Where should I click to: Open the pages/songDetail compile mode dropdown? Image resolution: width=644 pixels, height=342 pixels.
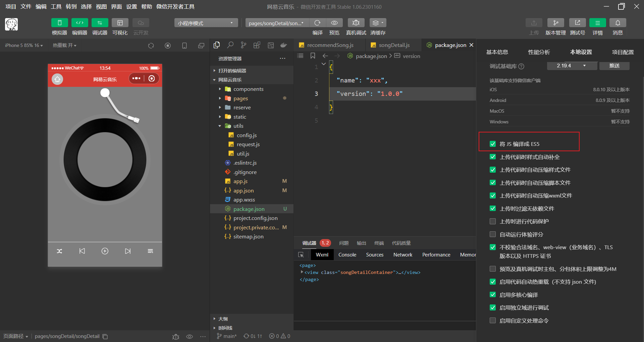click(x=277, y=23)
